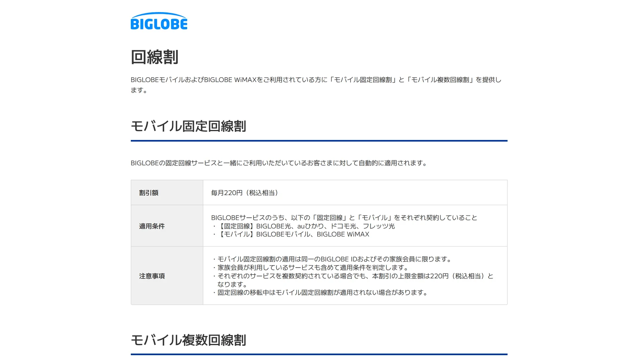Click the 適用条件 table header cell
Image resolution: width=644 pixels, height=362 pixels.
(x=167, y=226)
